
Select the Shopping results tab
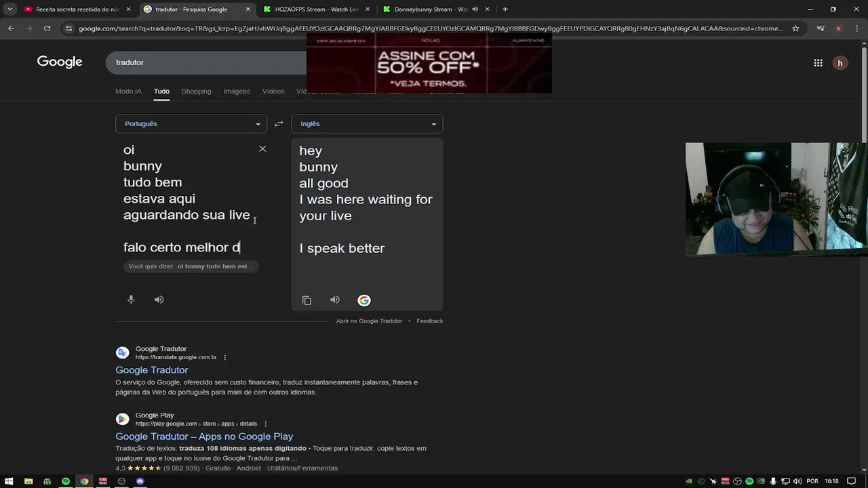pos(196,91)
